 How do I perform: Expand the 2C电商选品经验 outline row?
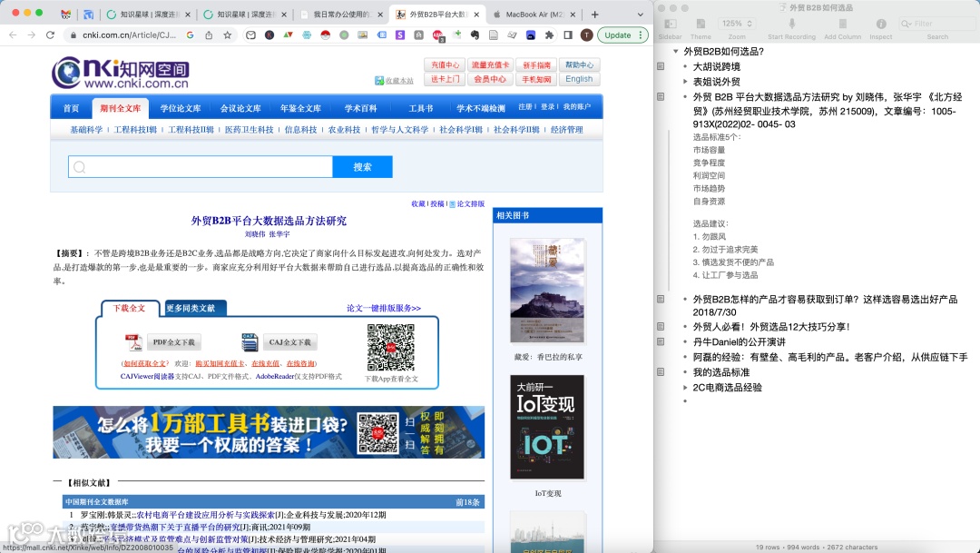pos(685,388)
